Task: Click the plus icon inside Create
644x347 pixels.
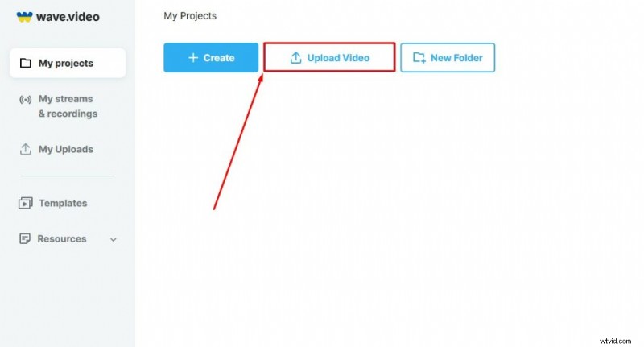Action: pos(193,57)
